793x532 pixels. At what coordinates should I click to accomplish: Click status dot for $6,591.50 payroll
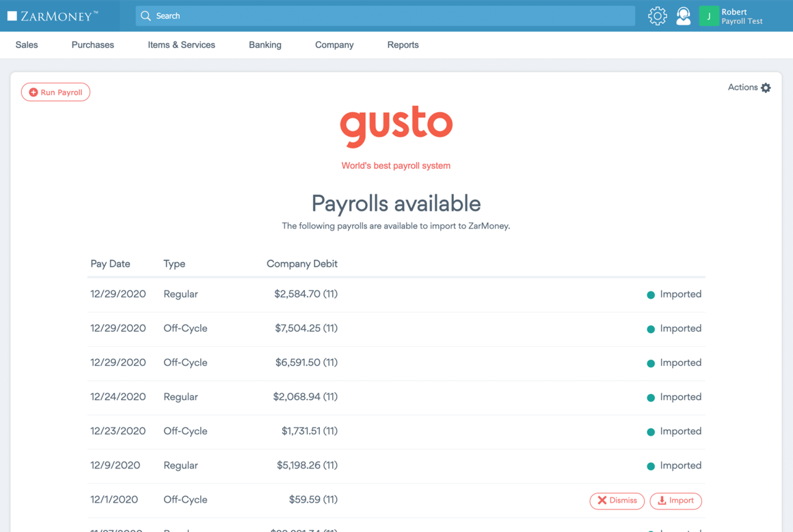(x=651, y=364)
